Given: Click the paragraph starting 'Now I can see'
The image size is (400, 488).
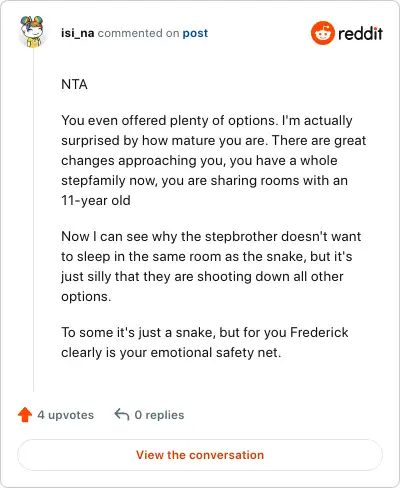Looking at the screenshot, I should 211,266.
